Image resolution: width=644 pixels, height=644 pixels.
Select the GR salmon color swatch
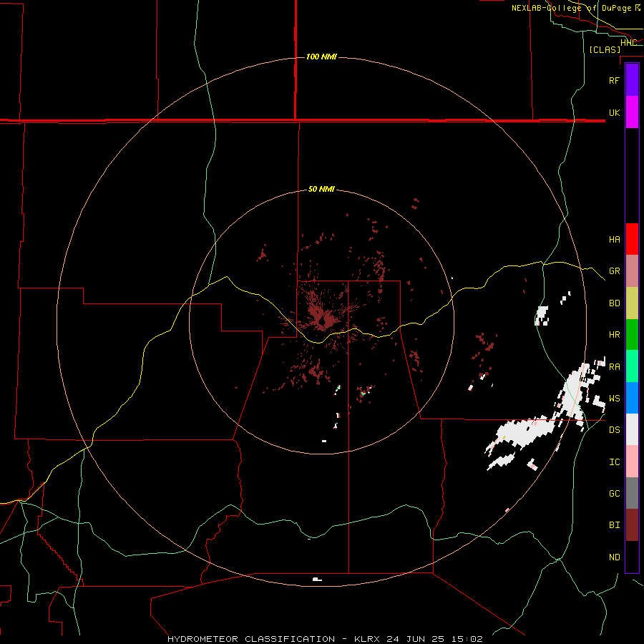point(632,270)
